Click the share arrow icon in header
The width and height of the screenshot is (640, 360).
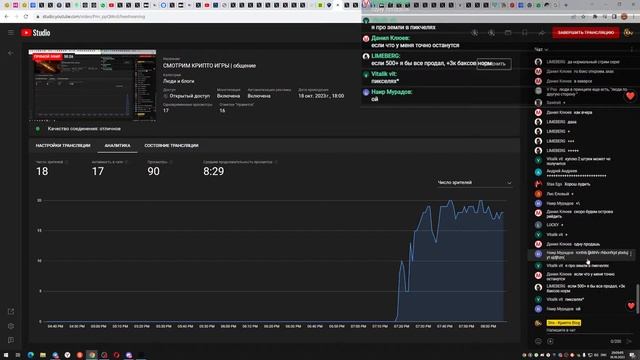pyautogui.click(x=542, y=33)
